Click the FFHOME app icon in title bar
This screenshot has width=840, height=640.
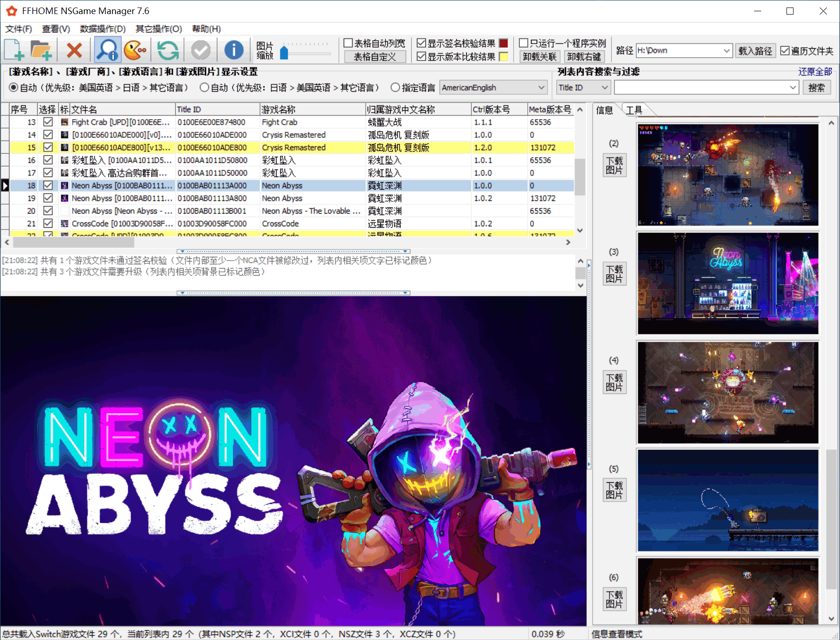pos(12,11)
